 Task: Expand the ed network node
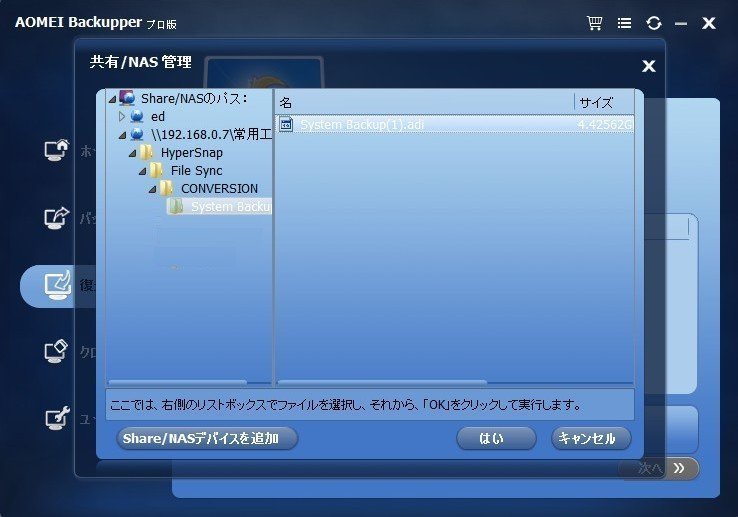pyautogui.click(x=122, y=116)
